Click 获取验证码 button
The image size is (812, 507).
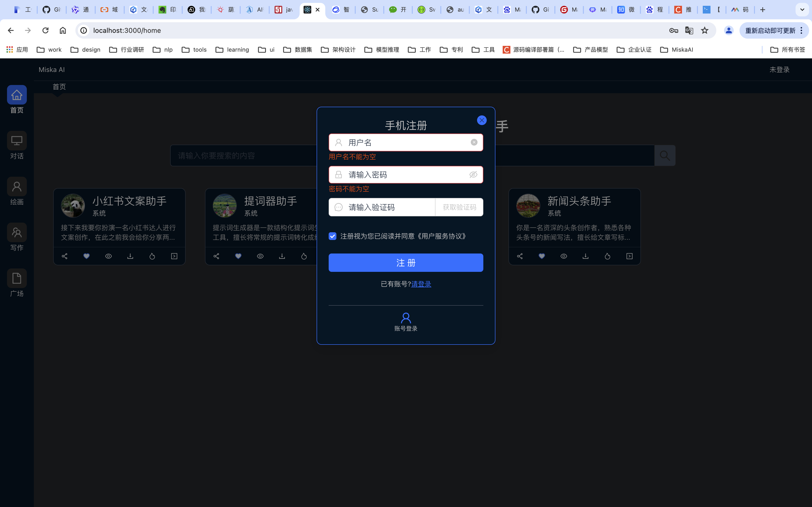(x=459, y=207)
